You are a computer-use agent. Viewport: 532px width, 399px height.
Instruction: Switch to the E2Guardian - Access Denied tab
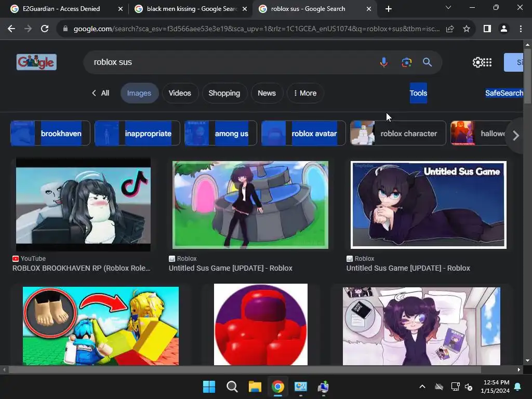(x=61, y=9)
